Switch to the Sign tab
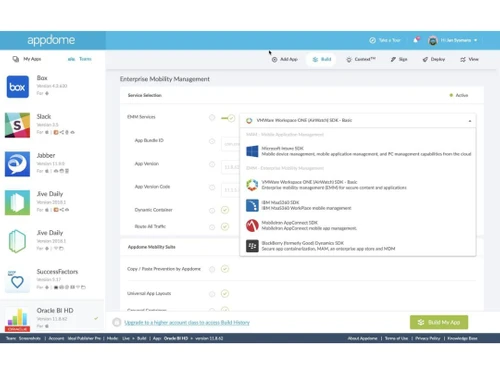The image size is (500, 375). click(x=399, y=59)
